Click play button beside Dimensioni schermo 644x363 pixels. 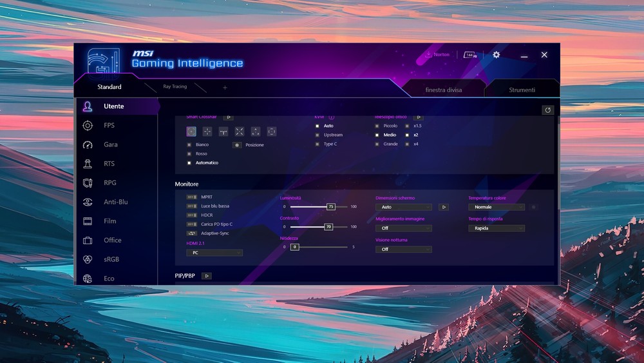(x=444, y=207)
